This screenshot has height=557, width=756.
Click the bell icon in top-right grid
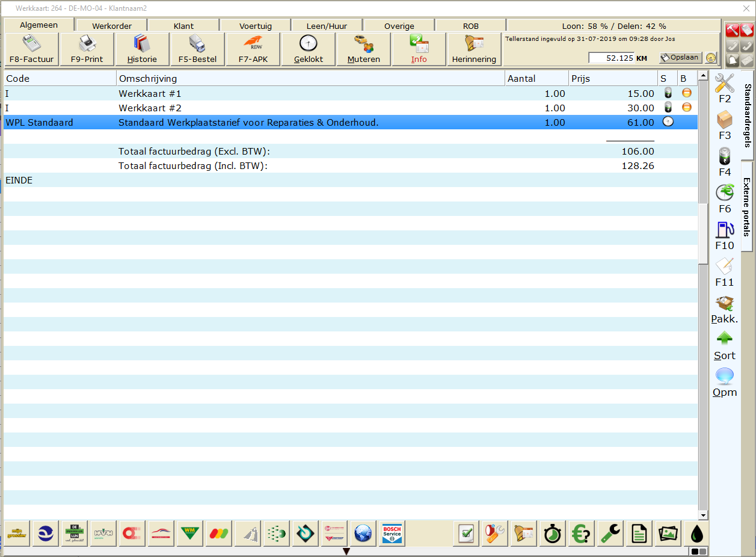coord(732,60)
